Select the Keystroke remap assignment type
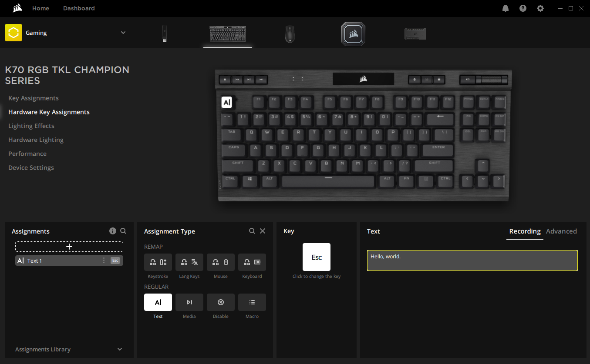 coord(158,262)
